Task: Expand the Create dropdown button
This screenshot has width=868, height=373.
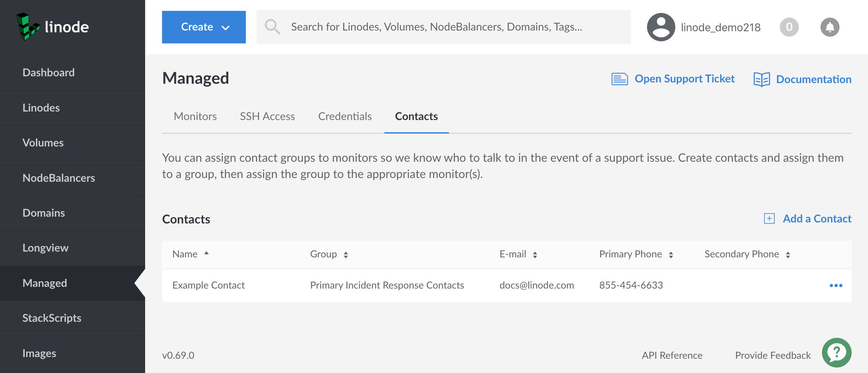Action: pyautogui.click(x=204, y=27)
